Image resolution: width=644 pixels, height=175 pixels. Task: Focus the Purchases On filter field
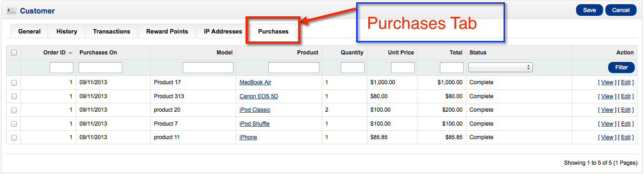tap(100, 67)
